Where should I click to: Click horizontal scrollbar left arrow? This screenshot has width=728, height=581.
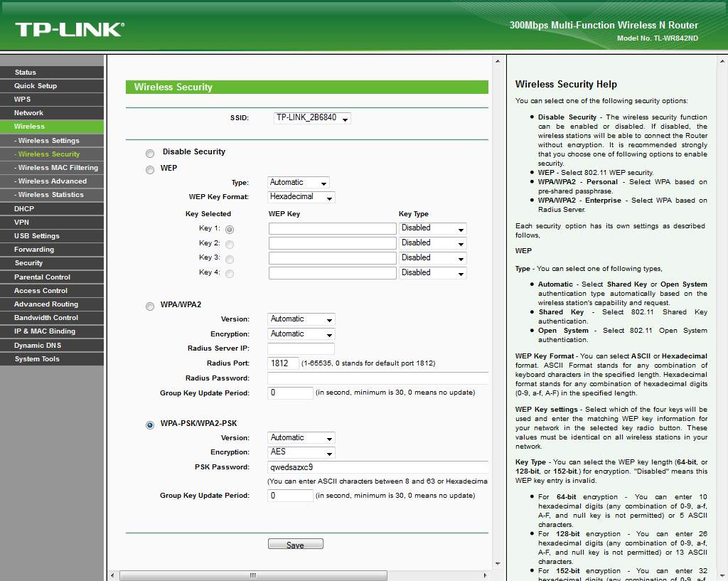pos(112,575)
